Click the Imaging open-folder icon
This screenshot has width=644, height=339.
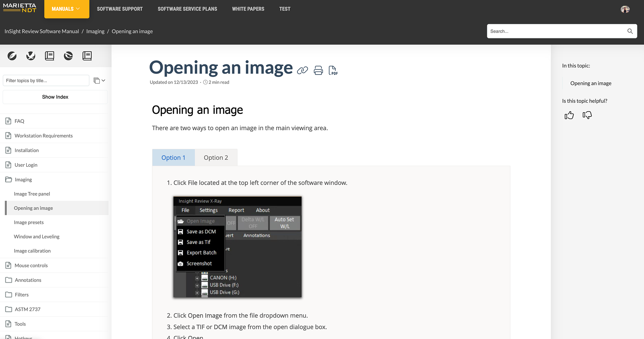coord(9,180)
